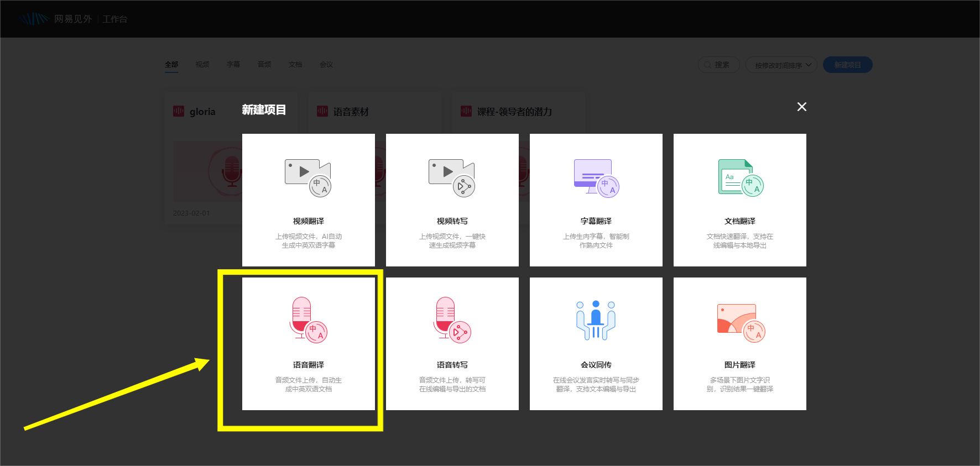Click the 图片翻译 card title

[740, 365]
